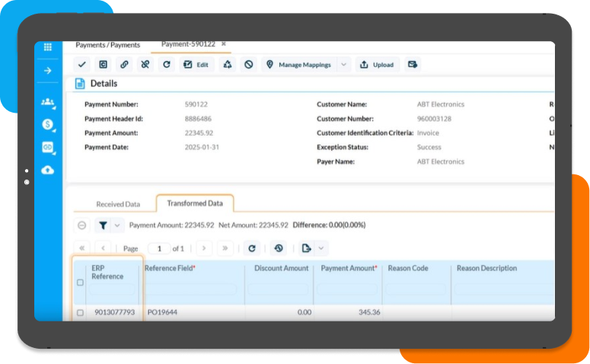The image size is (590, 364).
Task: Go to previous page of grid
Action: (x=103, y=248)
